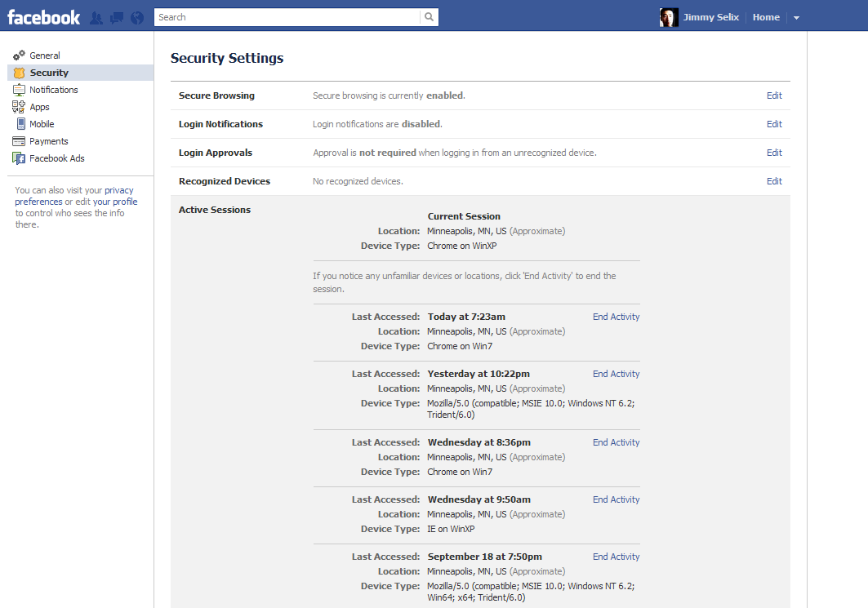Edit Recognized Devices setting

click(774, 181)
